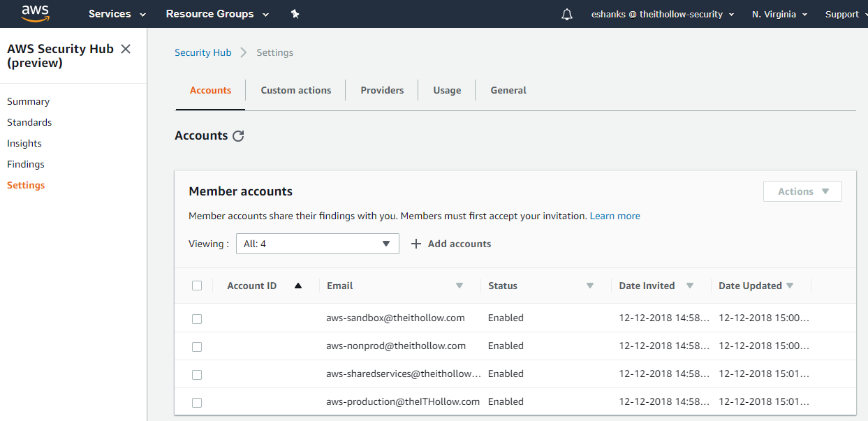Click the plus icon to add accounts
Image resolution: width=868 pixels, height=421 pixels.
[x=416, y=244]
